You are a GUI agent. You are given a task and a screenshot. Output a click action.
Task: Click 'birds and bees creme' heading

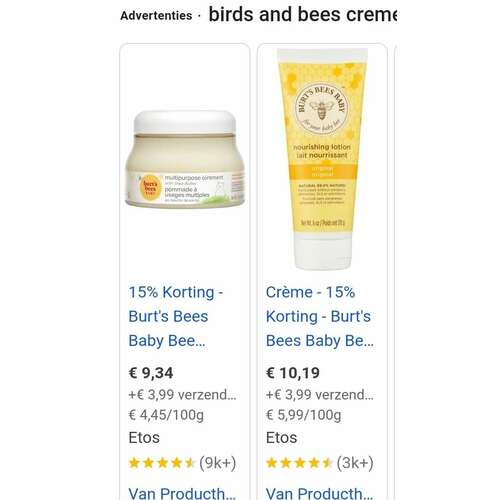[x=303, y=15]
